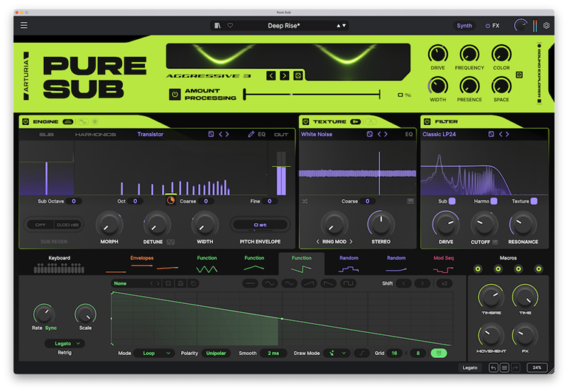Randomize the Aggressive 3 processing with dice icon

(x=298, y=76)
